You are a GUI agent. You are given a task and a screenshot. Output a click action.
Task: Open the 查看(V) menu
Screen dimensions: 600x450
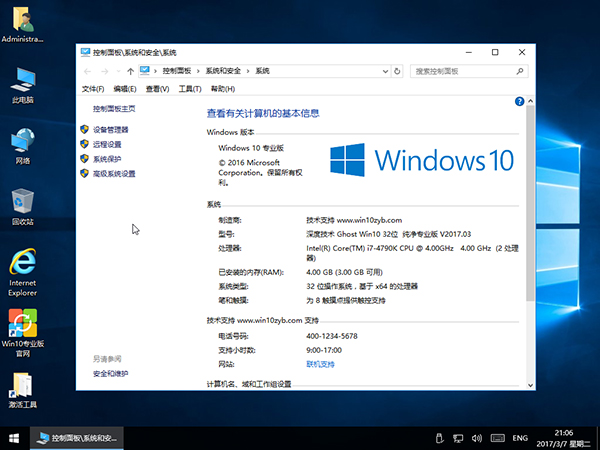point(157,89)
